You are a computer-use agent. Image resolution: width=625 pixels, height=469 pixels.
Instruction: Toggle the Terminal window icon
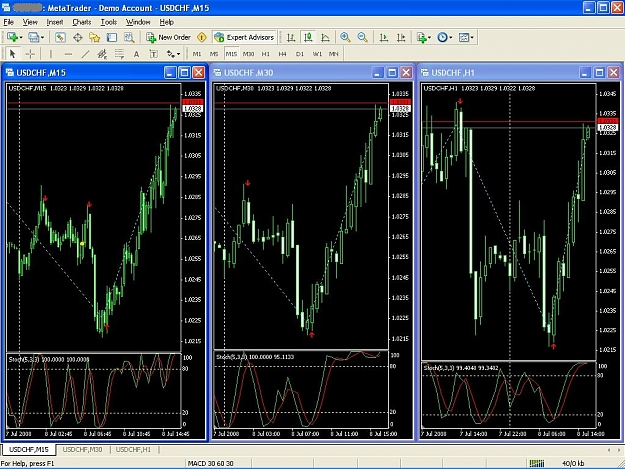click(112, 37)
